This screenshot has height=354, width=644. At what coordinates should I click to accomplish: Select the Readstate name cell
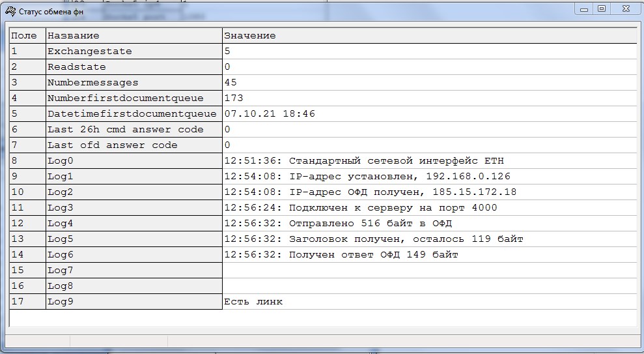pos(134,67)
